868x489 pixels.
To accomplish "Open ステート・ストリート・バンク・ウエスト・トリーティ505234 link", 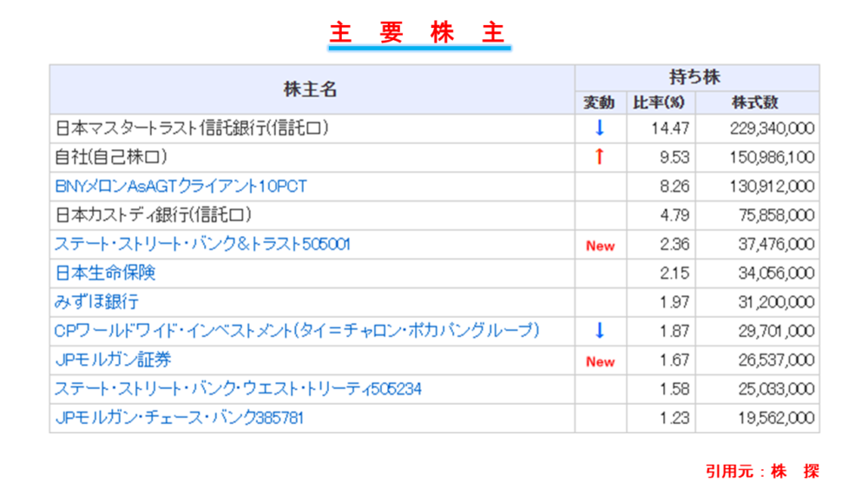I will point(238,389).
